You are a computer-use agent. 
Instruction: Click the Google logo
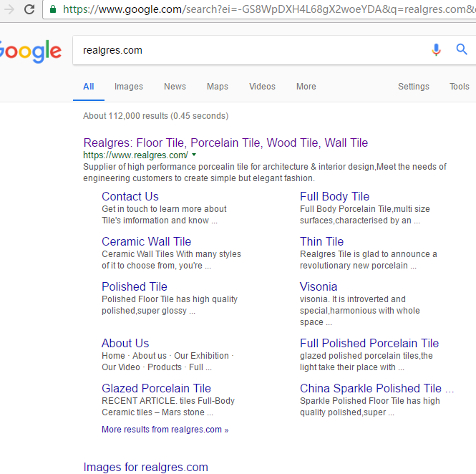tap(31, 51)
